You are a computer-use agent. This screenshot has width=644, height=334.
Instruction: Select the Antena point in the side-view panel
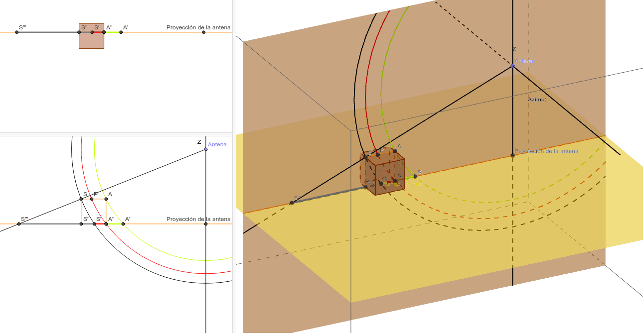(206, 149)
